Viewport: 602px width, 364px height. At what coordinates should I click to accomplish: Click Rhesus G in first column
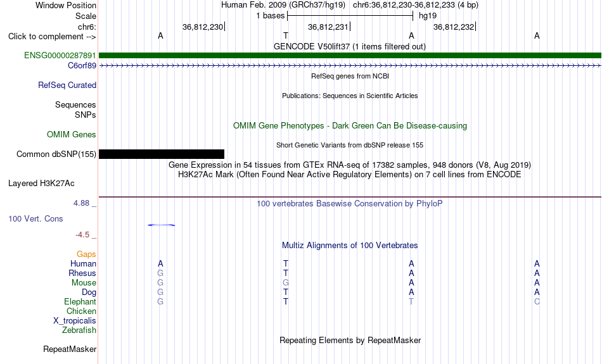pyautogui.click(x=160, y=273)
